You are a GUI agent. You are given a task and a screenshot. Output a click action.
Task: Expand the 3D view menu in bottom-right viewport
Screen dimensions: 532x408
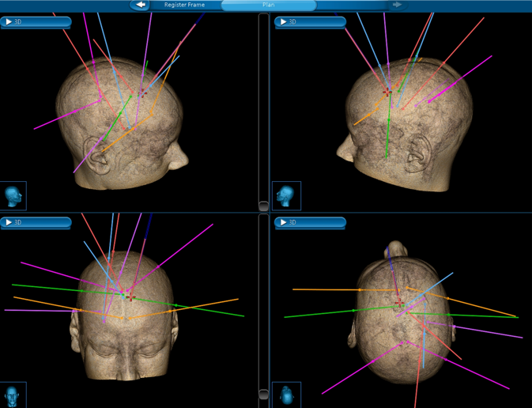pos(309,223)
